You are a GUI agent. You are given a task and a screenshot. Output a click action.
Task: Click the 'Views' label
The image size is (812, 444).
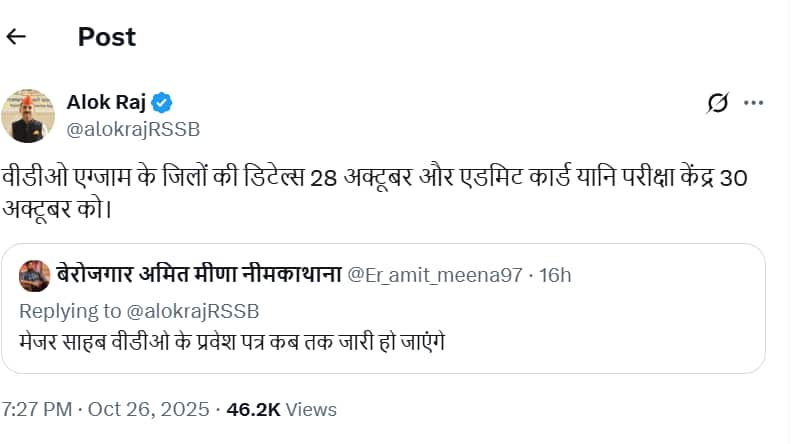[x=312, y=409]
